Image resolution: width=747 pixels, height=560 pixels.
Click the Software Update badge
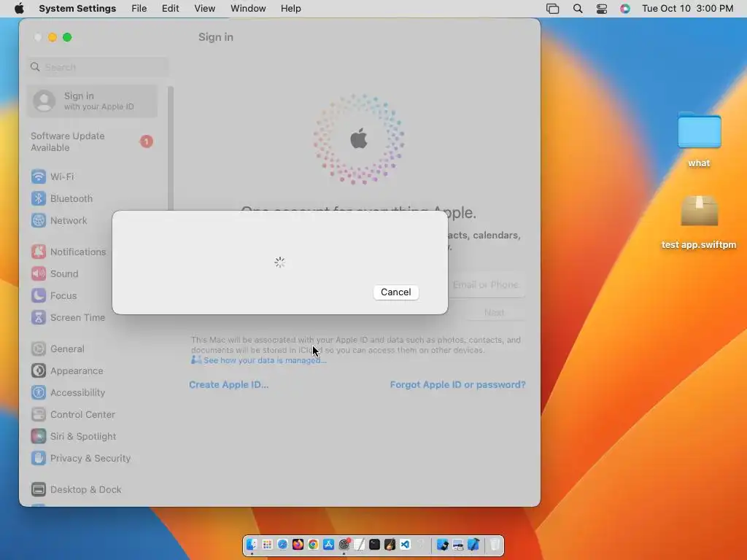click(x=146, y=141)
